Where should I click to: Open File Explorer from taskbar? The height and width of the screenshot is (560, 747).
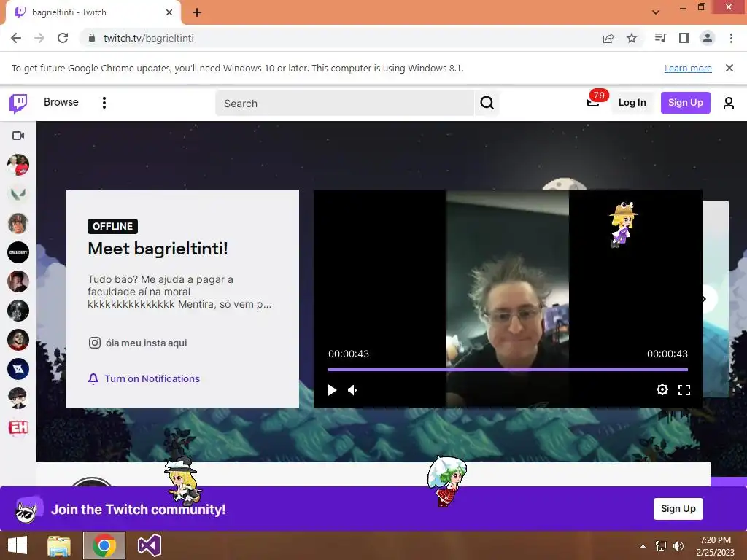[x=59, y=545]
